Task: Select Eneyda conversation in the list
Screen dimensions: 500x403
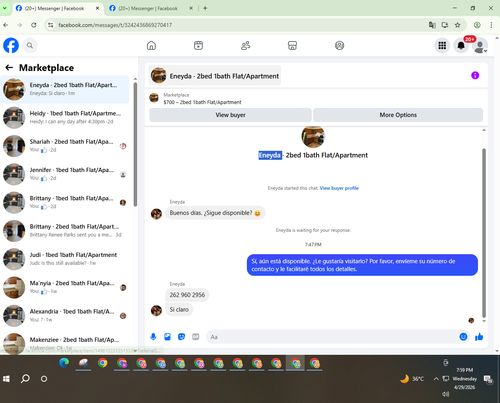Action: click(65, 89)
